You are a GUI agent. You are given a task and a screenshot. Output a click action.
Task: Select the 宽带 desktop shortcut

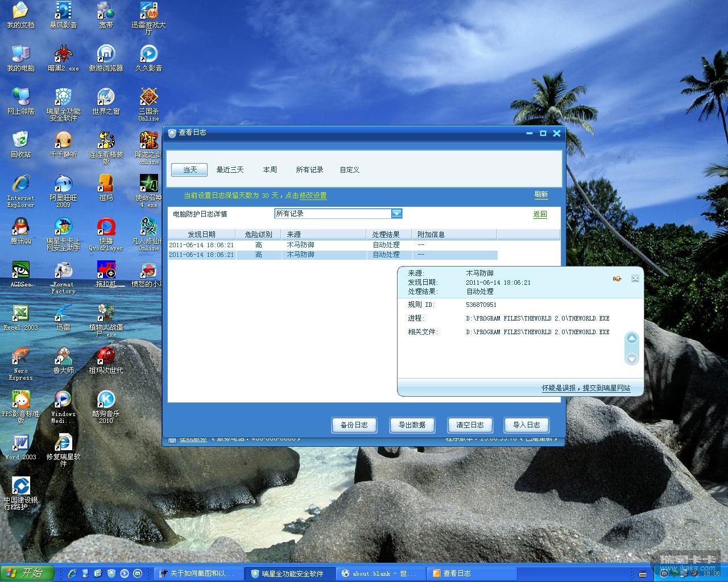(106, 15)
